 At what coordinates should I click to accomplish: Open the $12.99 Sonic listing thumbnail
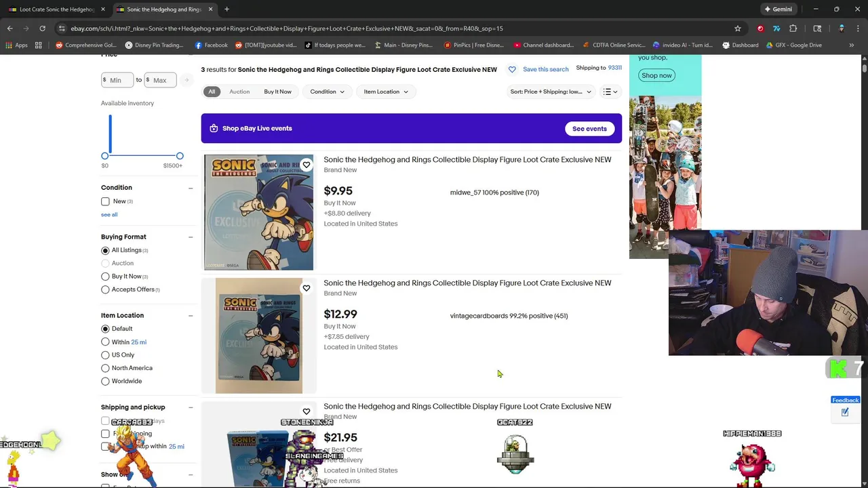pos(259,335)
